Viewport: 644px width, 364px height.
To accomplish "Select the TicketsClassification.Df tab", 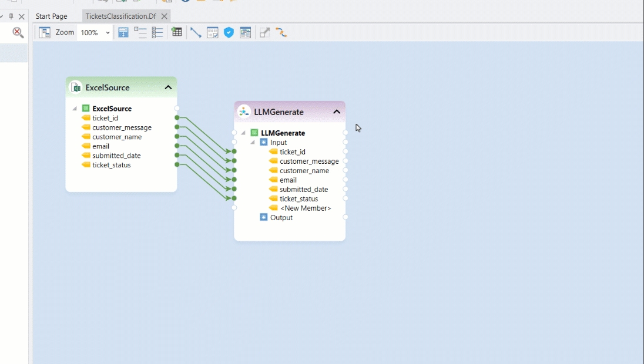I will [x=120, y=16].
